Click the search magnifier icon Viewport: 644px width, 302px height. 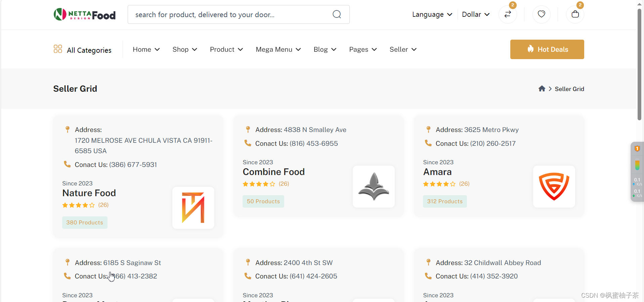(x=337, y=14)
